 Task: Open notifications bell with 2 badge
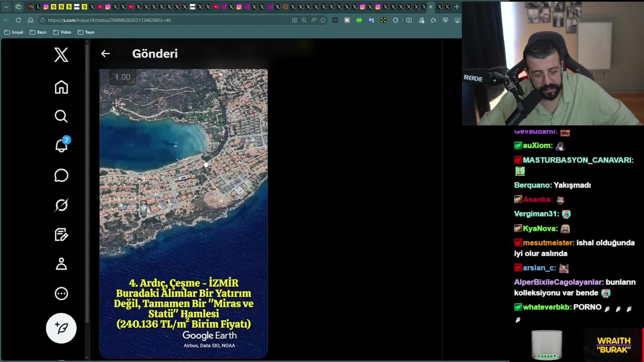[62, 145]
